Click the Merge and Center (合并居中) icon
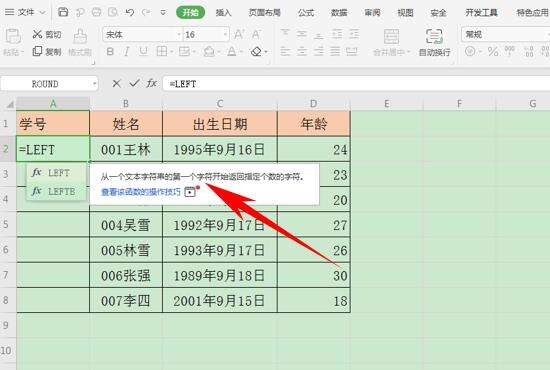550x370 pixels. coord(391,36)
